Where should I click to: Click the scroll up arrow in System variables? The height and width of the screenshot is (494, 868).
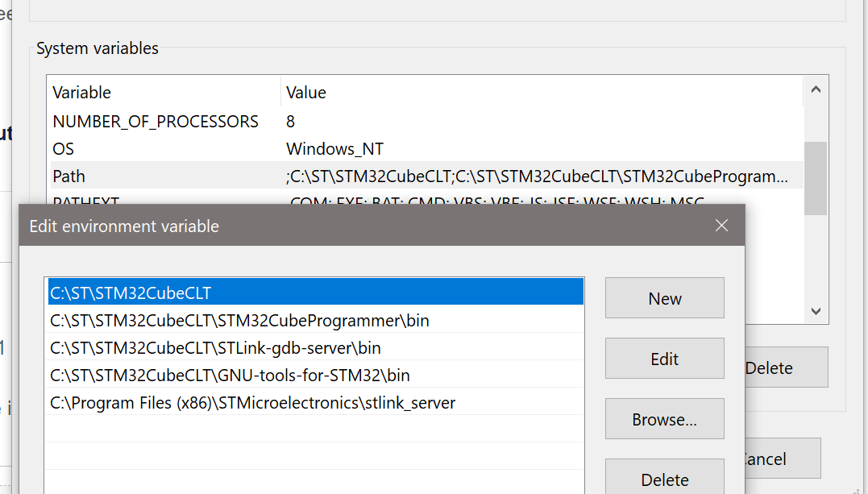pyautogui.click(x=816, y=89)
